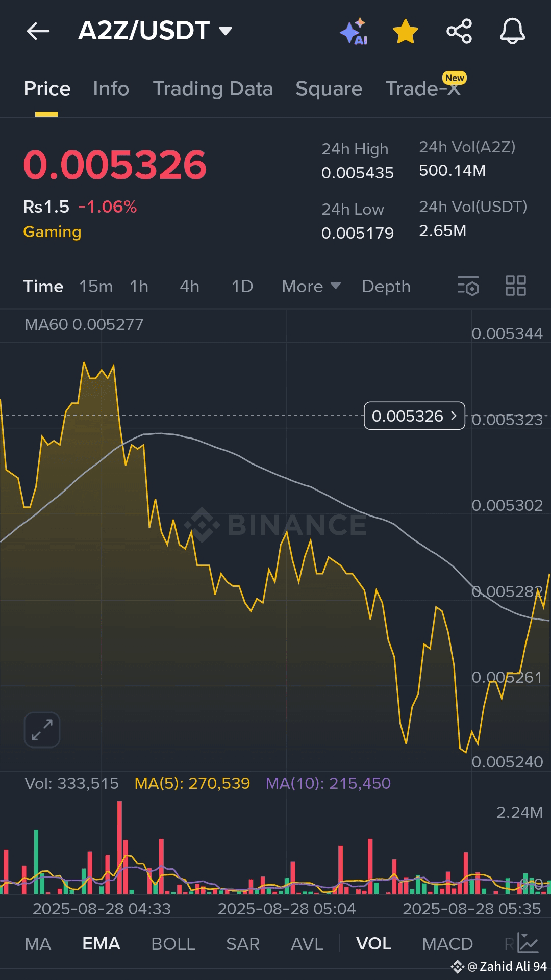Screen dimensions: 551x980
Task: Open the chart layout grid icon
Action: point(516,286)
